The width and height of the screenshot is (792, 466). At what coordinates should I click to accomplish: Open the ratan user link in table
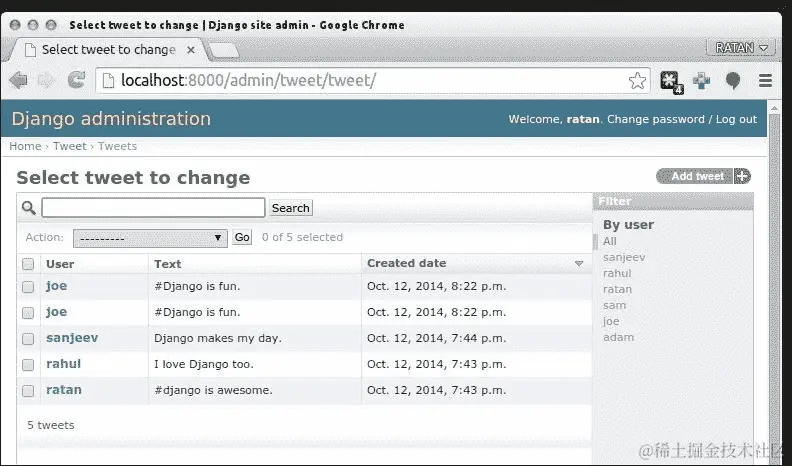tap(64, 390)
